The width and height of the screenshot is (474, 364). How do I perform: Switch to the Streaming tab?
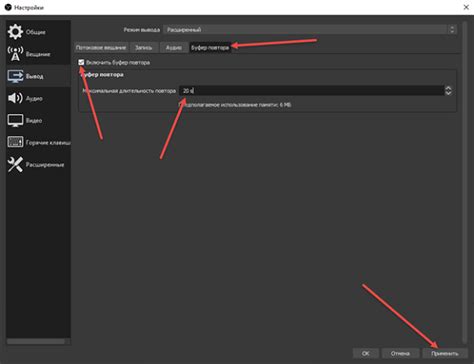(101, 47)
